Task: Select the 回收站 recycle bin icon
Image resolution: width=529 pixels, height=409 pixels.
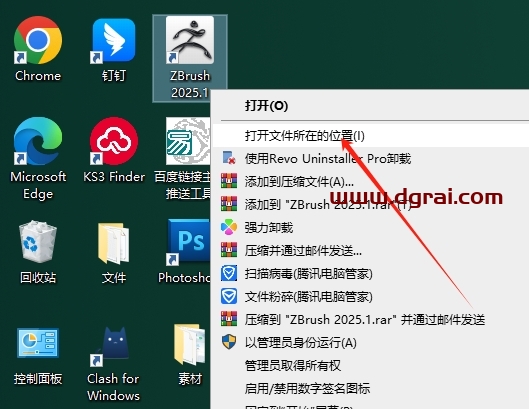Action: pos(38,251)
